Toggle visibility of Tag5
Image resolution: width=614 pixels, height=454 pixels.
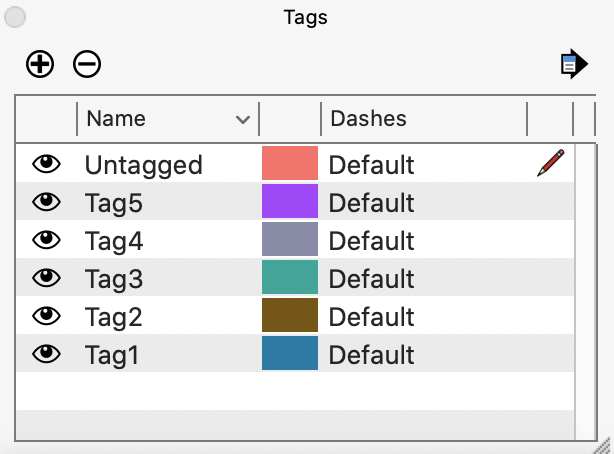(46, 202)
